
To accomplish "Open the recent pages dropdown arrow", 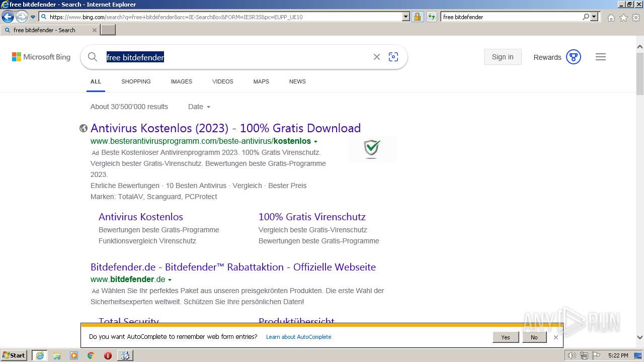I will pos(33,17).
